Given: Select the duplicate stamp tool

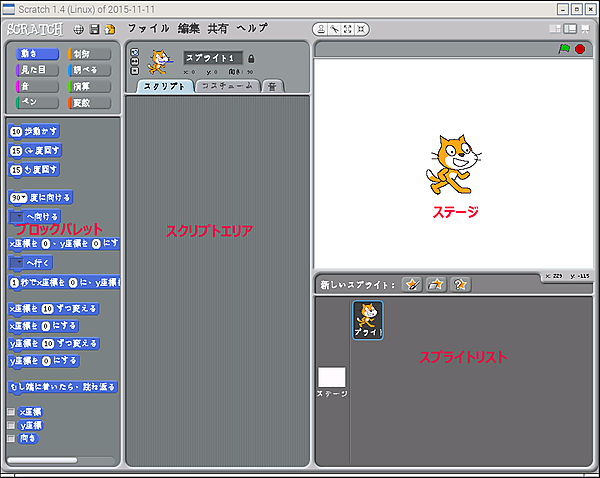Looking at the screenshot, I should [x=321, y=29].
